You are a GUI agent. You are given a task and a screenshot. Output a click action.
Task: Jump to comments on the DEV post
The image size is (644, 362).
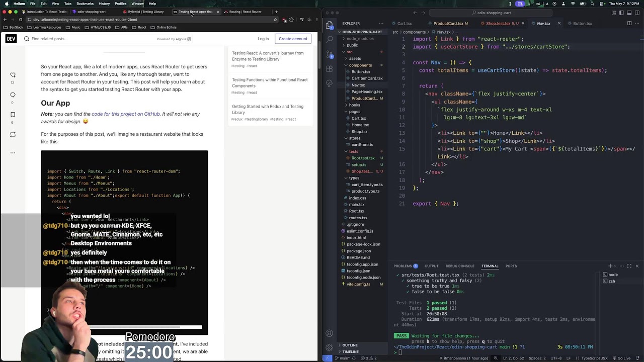(x=13, y=95)
